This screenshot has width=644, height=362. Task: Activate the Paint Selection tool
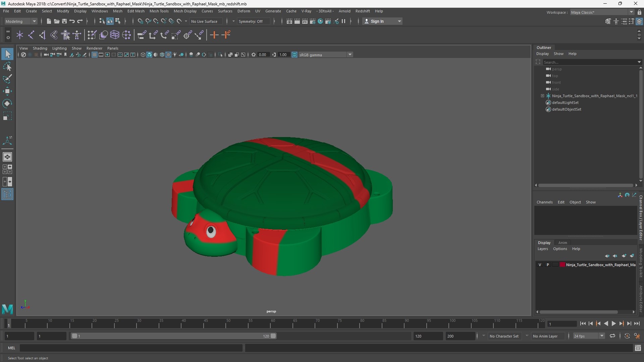(7, 79)
